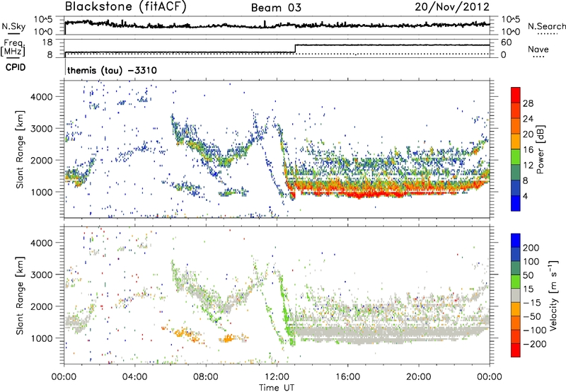Screen dimensions: 566x392
Task: Click the 'Time UT' axis title
Action: pyautogui.click(x=277, y=388)
